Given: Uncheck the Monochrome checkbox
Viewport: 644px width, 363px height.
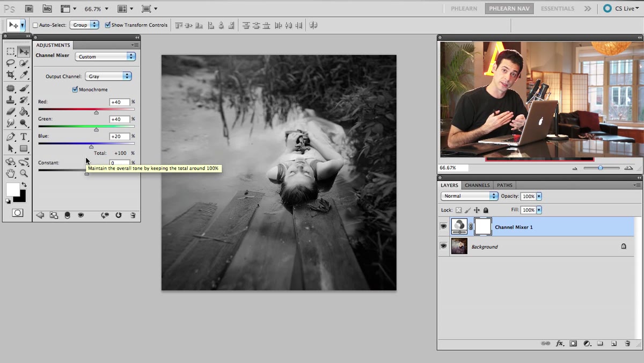Looking at the screenshot, I should 75,90.
